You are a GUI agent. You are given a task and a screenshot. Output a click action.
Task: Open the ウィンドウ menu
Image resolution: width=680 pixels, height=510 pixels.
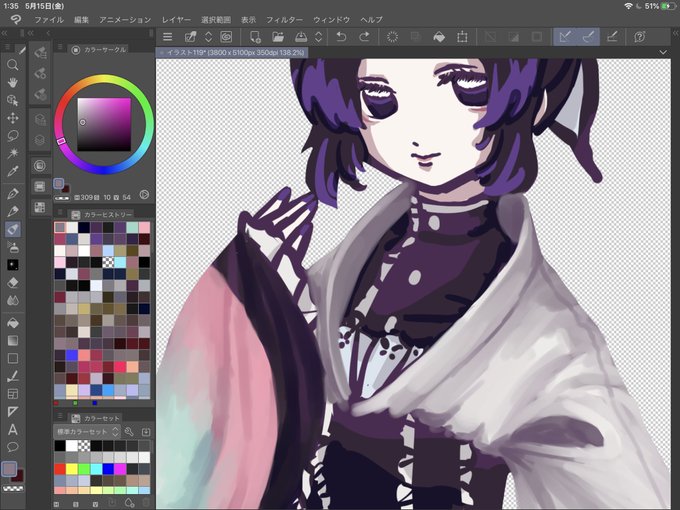pyautogui.click(x=331, y=20)
